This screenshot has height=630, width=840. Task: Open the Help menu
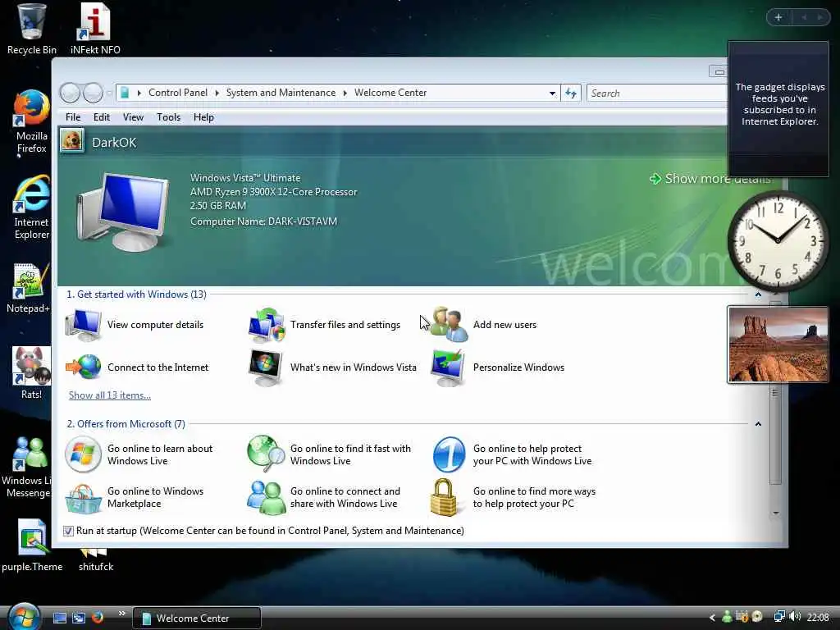(x=203, y=117)
